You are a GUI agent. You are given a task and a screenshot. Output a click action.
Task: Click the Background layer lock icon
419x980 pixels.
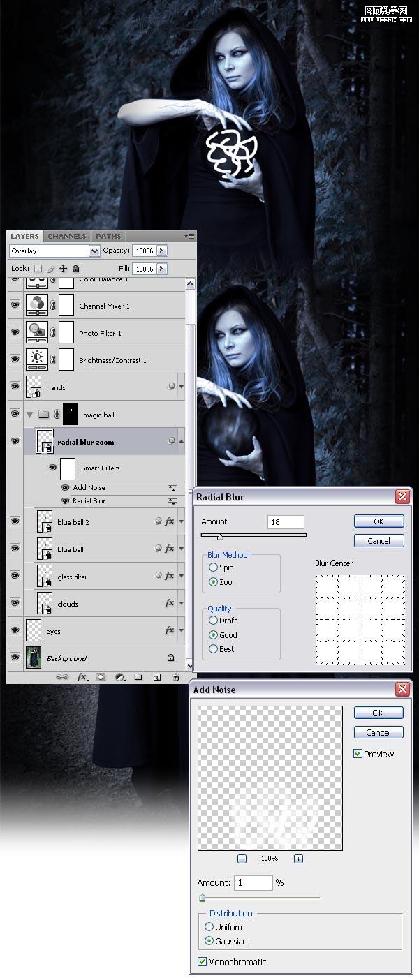pos(170,658)
